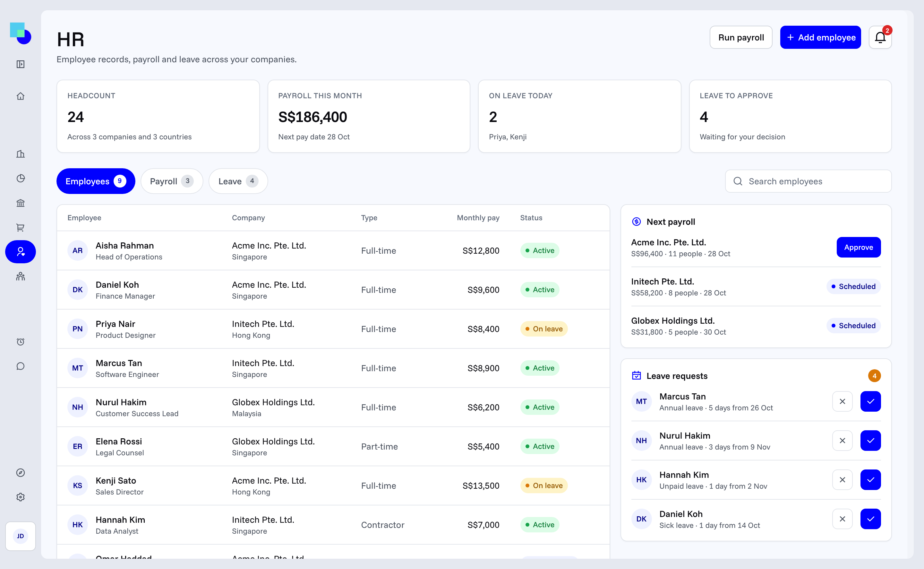This screenshot has height=569, width=924.
Task: Approve Daniel Koh's sick leave checkmark
Action: coord(871,519)
